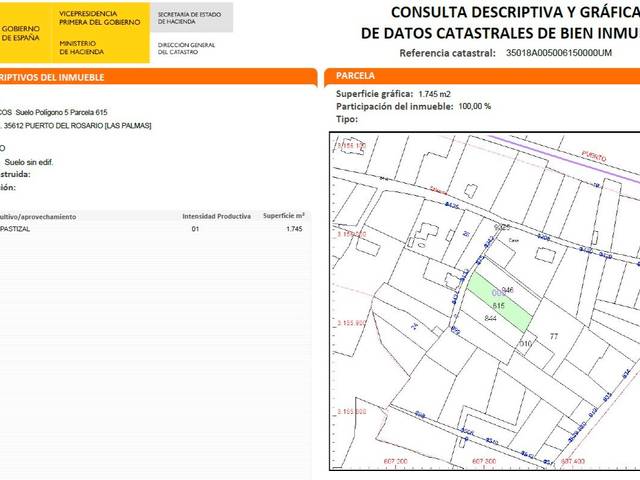This screenshot has width=640, height=480.
Task: Click '35612 PUERTO DEL ROSARIO [LAS PALMAS]' address
Action: pos(78,126)
